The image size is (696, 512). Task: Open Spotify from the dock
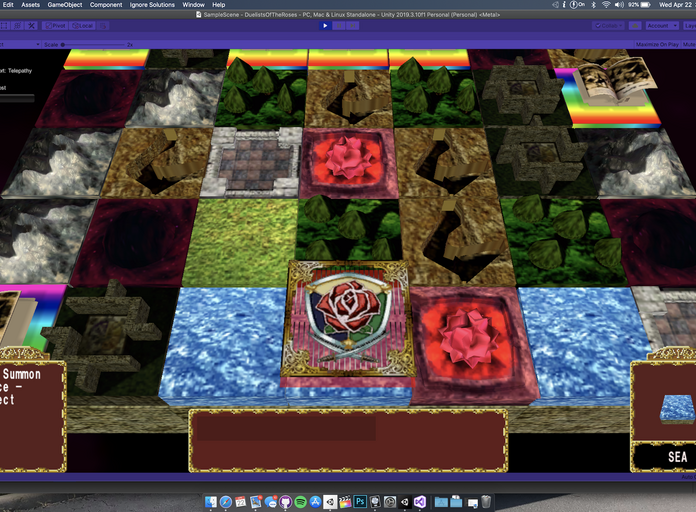point(301,502)
